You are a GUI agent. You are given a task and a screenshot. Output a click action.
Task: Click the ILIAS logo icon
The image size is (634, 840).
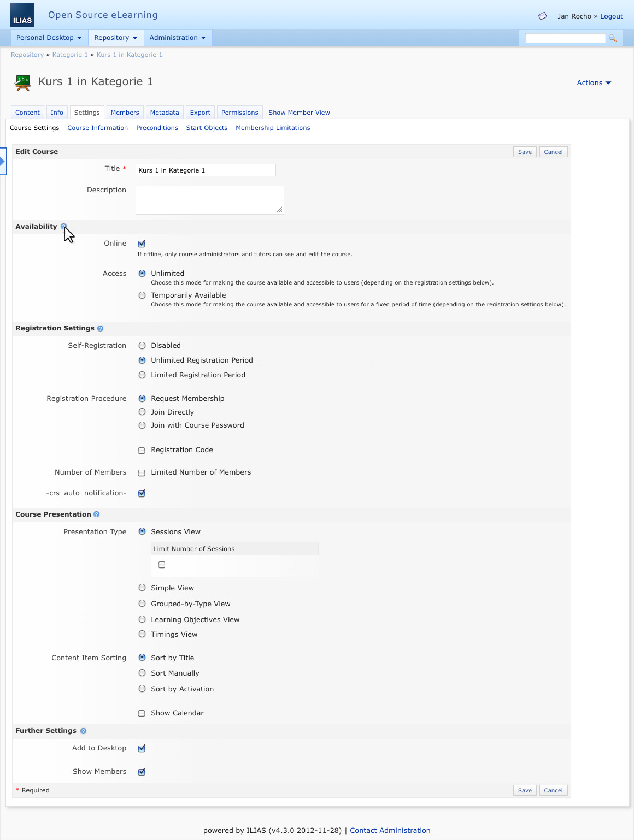pyautogui.click(x=22, y=15)
